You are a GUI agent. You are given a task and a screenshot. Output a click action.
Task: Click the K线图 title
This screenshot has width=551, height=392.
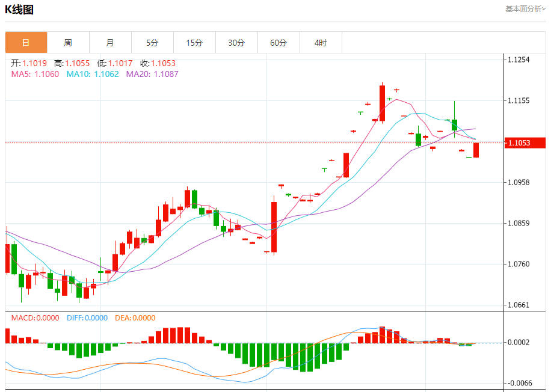[19, 10]
